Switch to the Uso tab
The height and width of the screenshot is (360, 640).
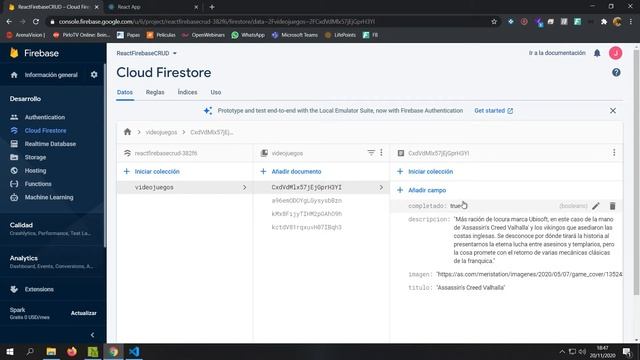point(216,92)
